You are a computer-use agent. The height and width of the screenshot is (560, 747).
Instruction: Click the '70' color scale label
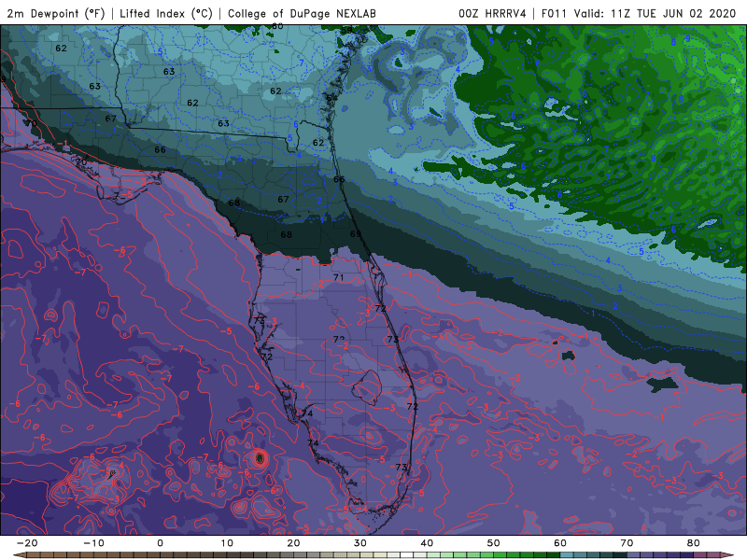tap(627, 543)
